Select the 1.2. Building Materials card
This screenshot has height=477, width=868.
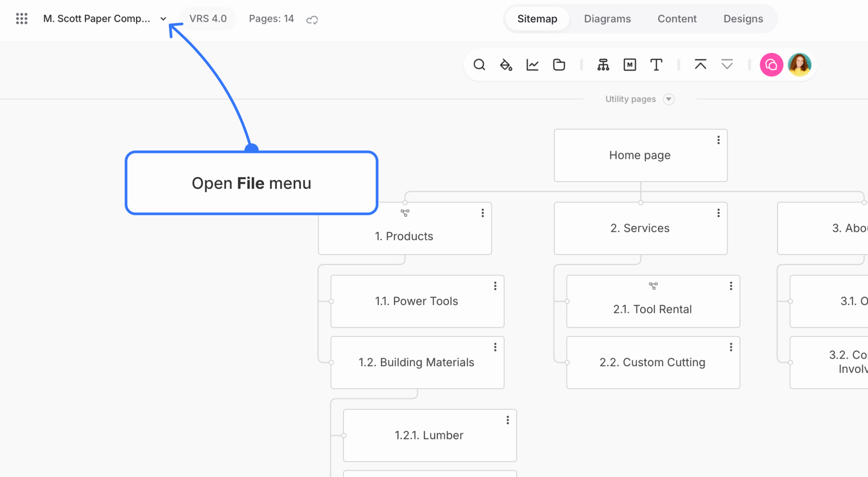[x=417, y=362]
